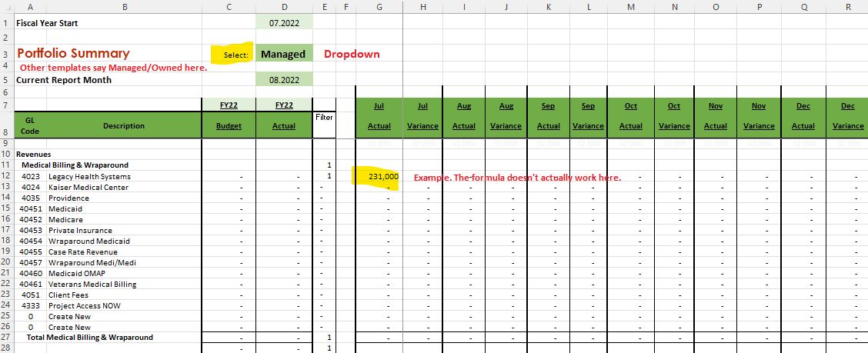
Task: Select row 27 header
Action: point(7,337)
